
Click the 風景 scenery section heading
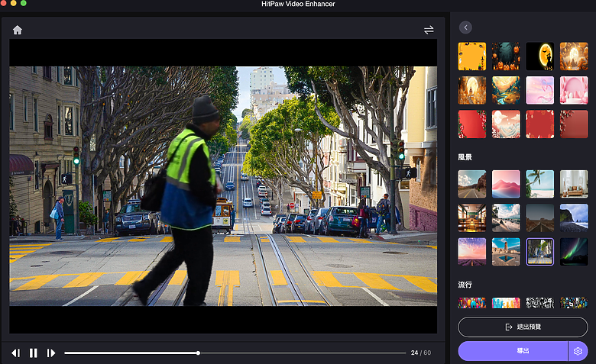(x=465, y=157)
